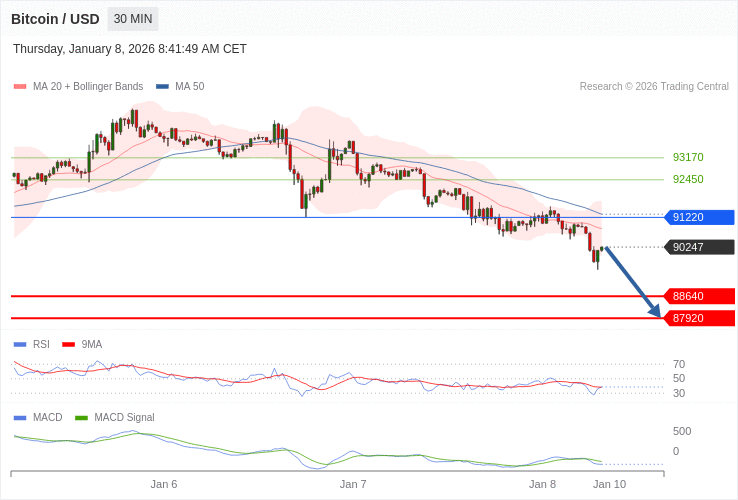Click the Jan 10 date axis label

tap(610, 484)
